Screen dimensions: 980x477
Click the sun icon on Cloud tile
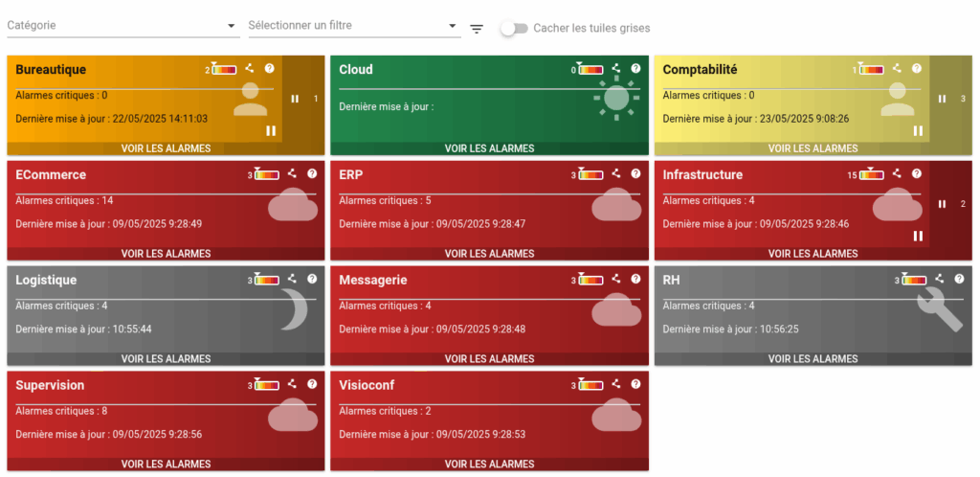616,98
